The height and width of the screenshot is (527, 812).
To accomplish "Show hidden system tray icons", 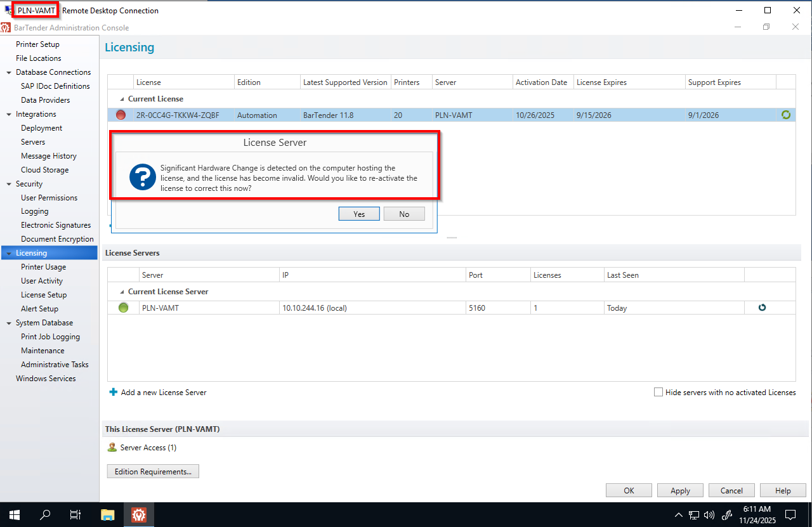I will point(678,515).
